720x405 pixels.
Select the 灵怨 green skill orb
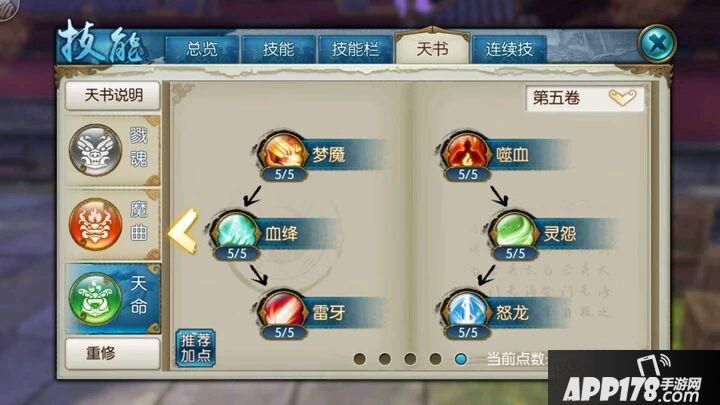coord(514,230)
